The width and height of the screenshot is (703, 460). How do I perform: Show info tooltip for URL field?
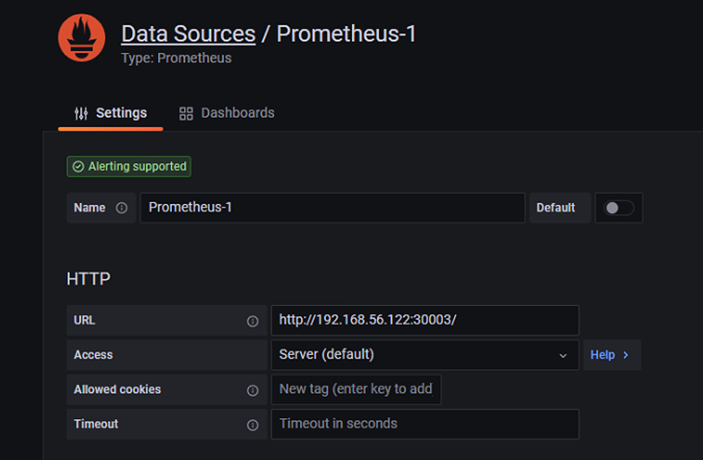252,321
